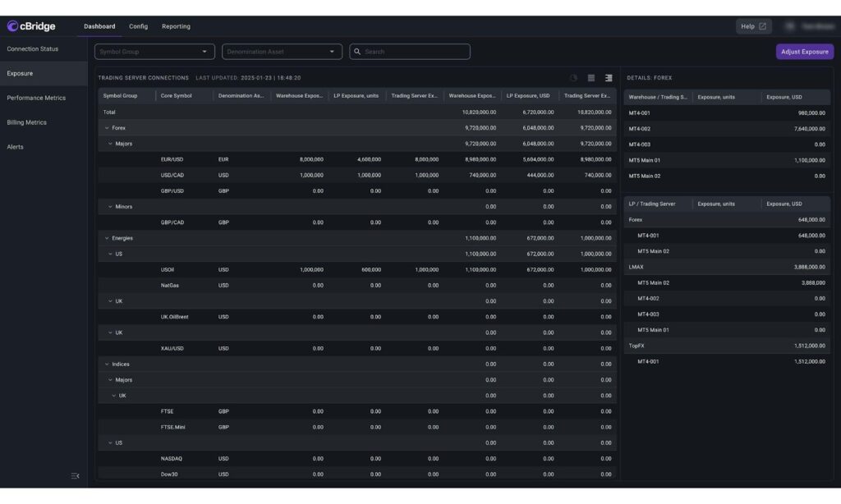841x504 pixels.
Task: Click the cBridge logo icon
Action: pyautogui.click(x=12, y=25)
